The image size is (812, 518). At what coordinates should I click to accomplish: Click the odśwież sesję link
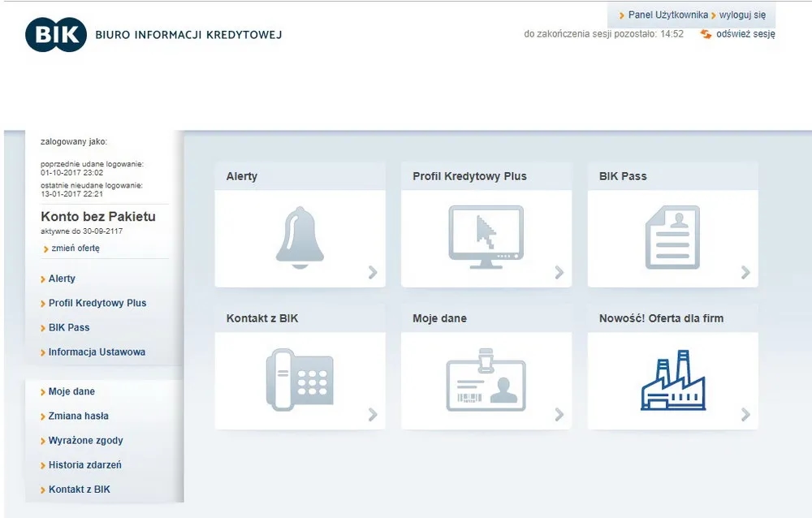click(x=745, y=34)
